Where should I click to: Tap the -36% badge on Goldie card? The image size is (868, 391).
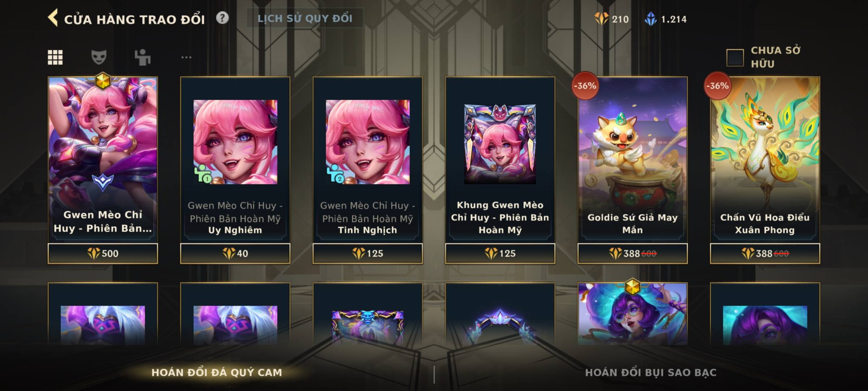coord(585,86)
